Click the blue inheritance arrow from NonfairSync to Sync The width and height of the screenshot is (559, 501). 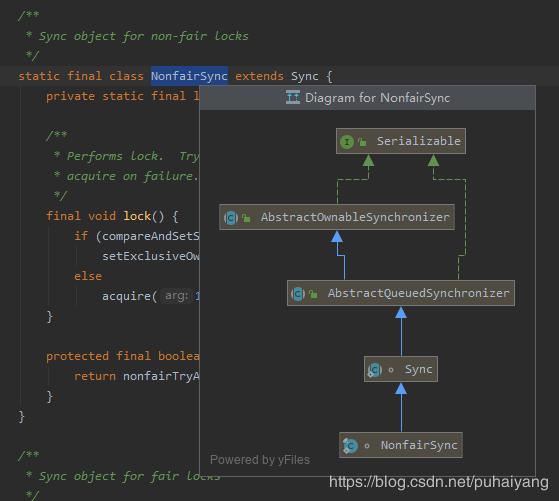401,407
